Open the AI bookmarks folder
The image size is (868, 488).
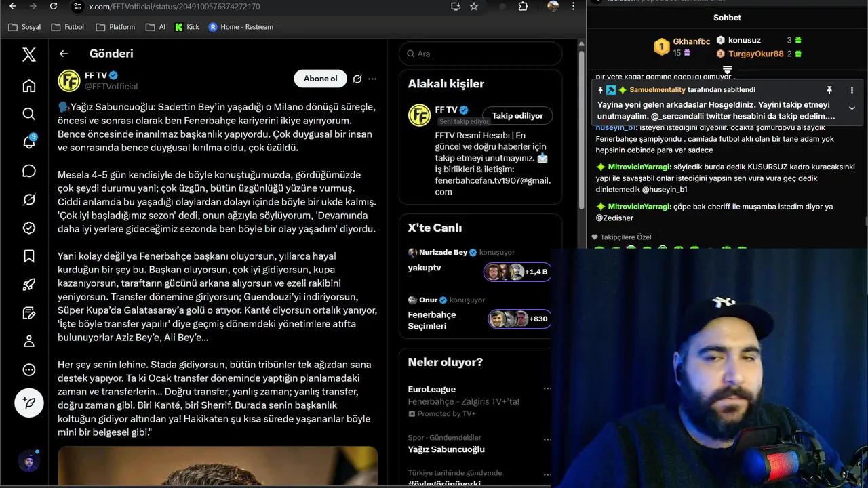(x=156, y=27)
